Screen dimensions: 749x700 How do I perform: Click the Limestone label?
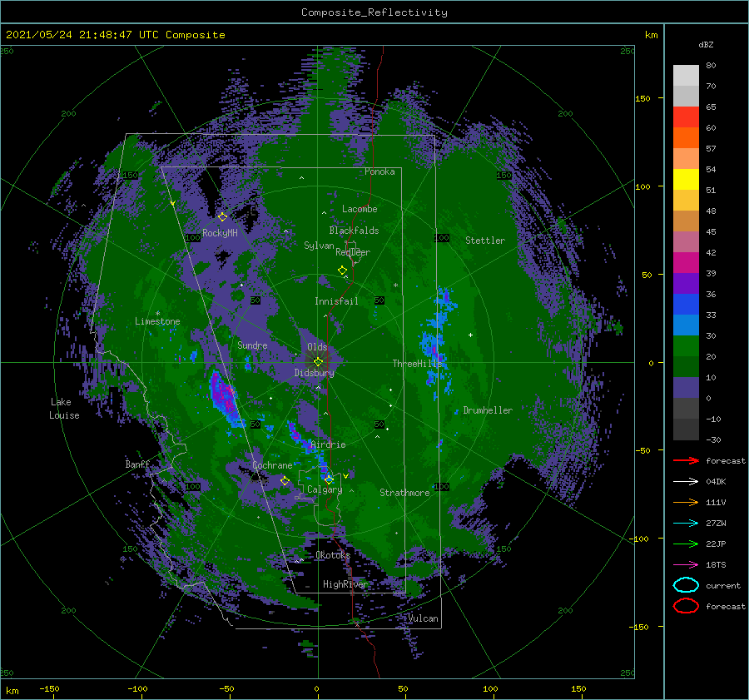click(x=157, y=321)
